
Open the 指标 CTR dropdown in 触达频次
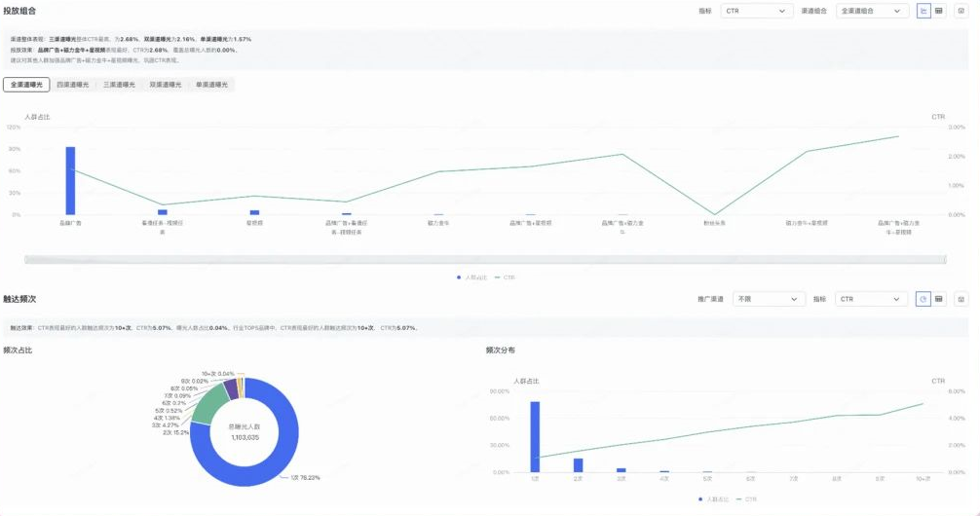click(x=870, y=299)
